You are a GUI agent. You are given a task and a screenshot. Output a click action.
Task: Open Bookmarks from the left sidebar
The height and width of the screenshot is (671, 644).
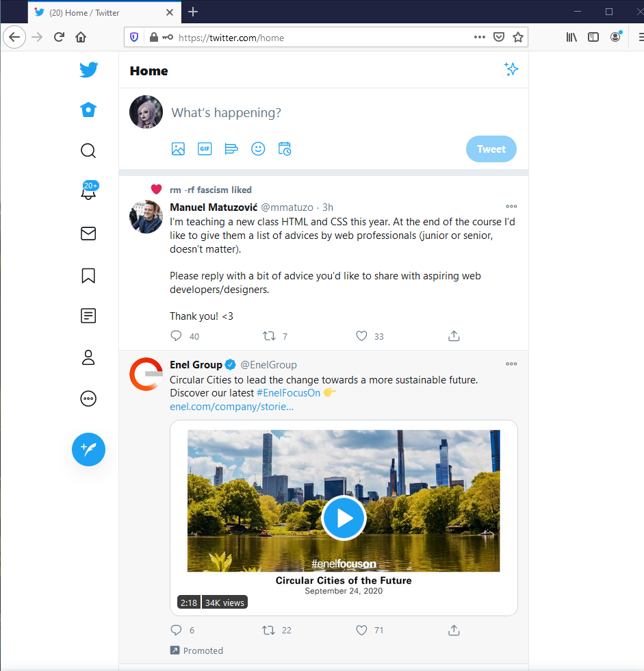pyautogui.click(x=88, y=275)
